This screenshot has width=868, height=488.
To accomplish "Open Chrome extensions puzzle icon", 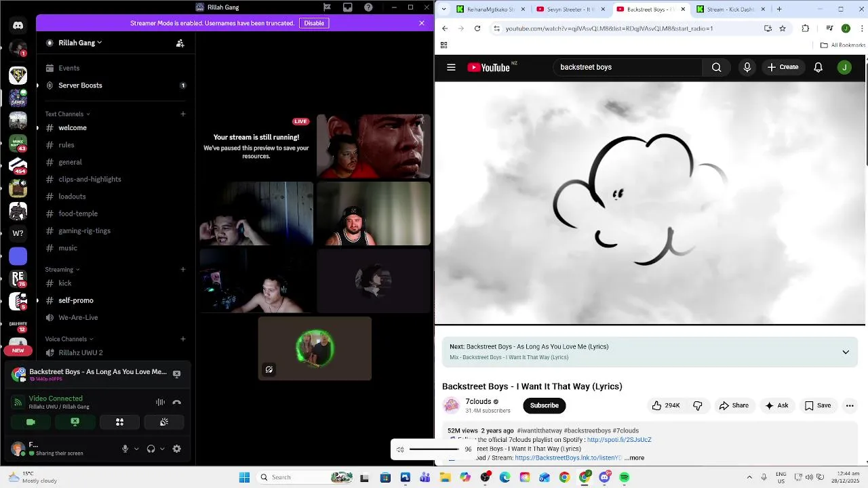I will (x=806, y=28).
